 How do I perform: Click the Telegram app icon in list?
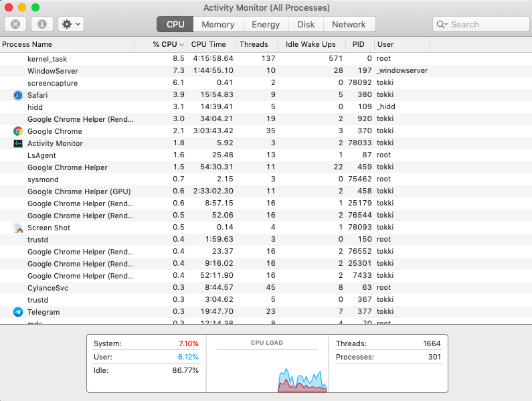pyautogui.click(x=18, y=312)
